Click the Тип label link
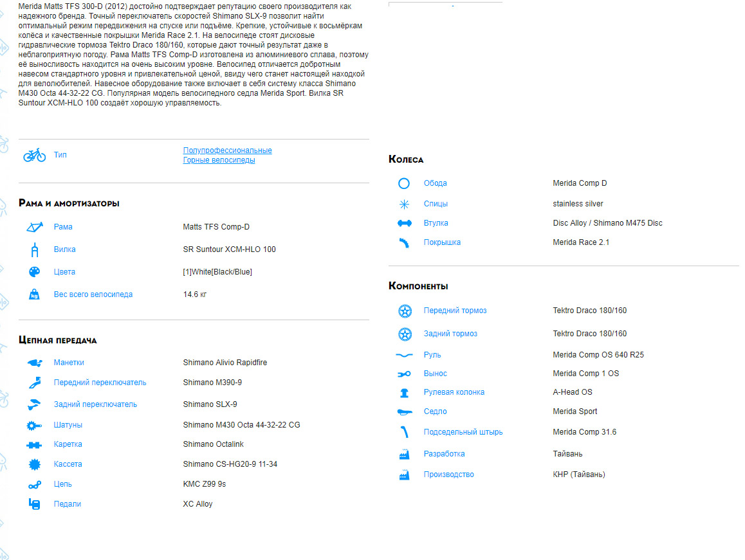 (x=60, y=155)
